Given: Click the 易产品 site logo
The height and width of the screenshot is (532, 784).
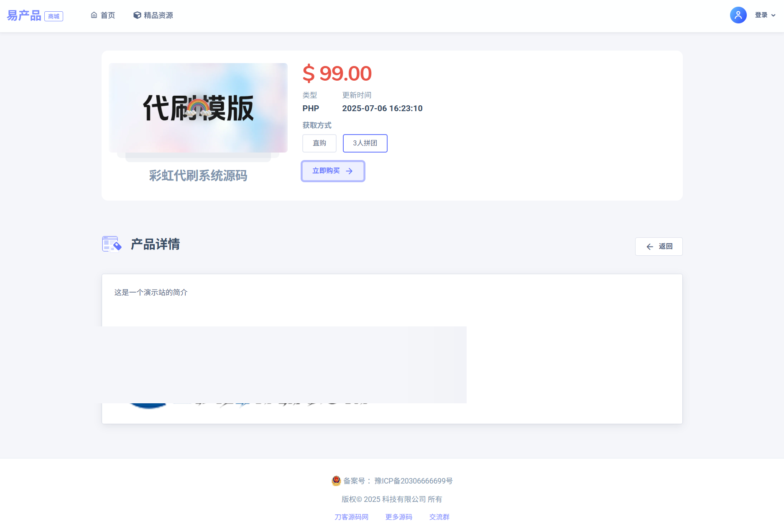Looking at the screenshot, I should (x=24, y=15).
